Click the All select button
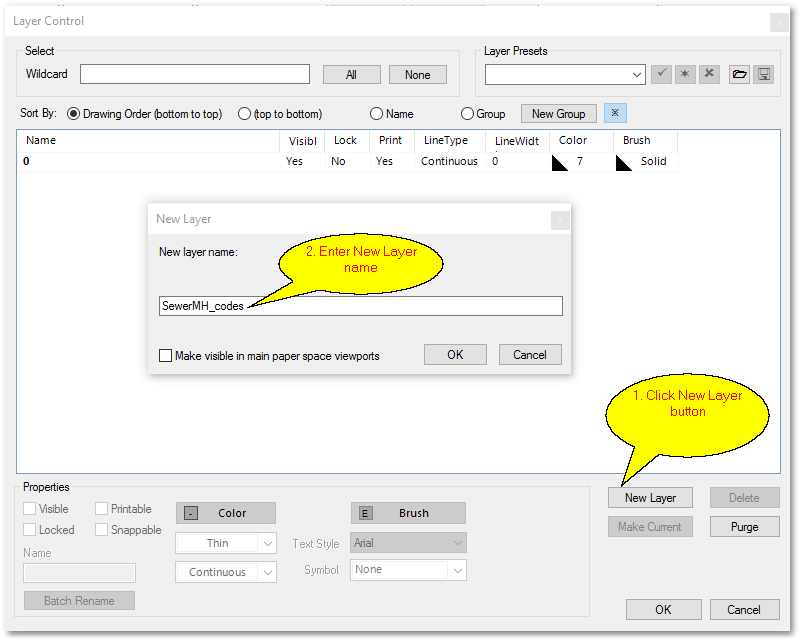Image resolution: width=801 pixels, height=642 pixels. pyautogui.click(x=351, y=75)
